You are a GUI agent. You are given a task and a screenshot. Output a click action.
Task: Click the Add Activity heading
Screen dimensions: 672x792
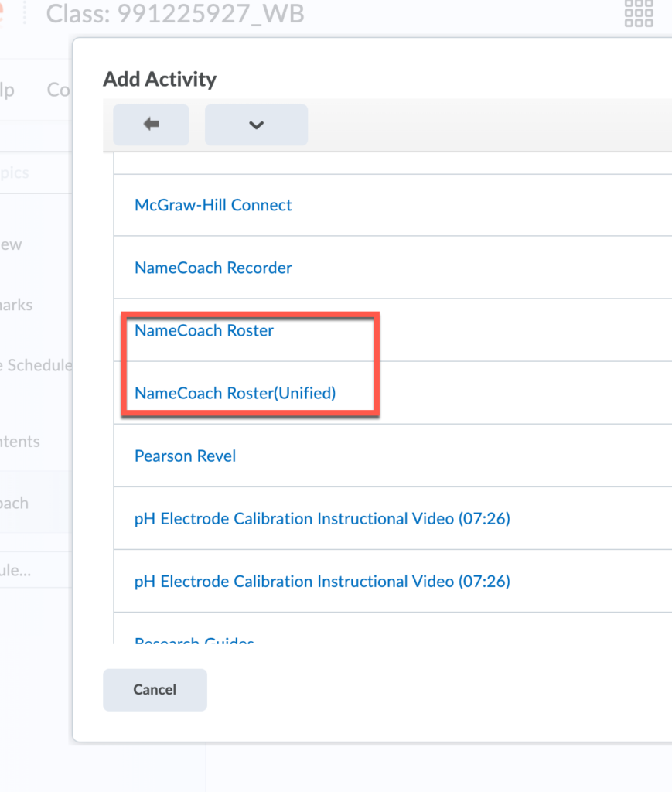point(159,80)
